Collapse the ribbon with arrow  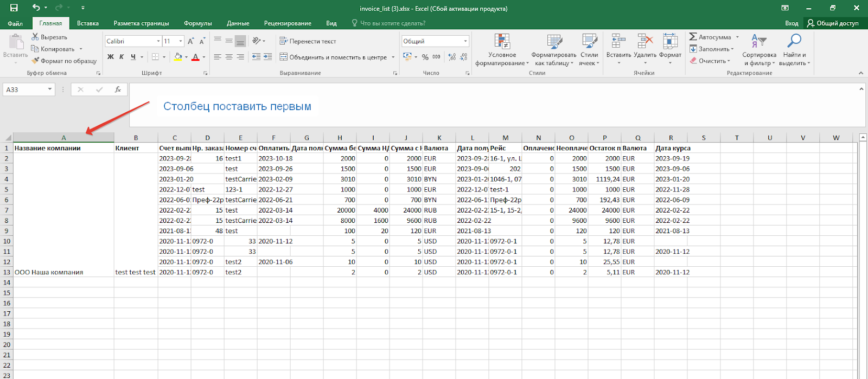pos(860,73)
